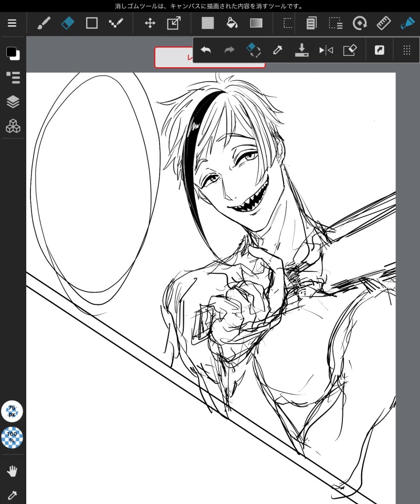Viewport: 420px width, 504px height.
Task: Undo the last action
Action: (x=205, y=50)
